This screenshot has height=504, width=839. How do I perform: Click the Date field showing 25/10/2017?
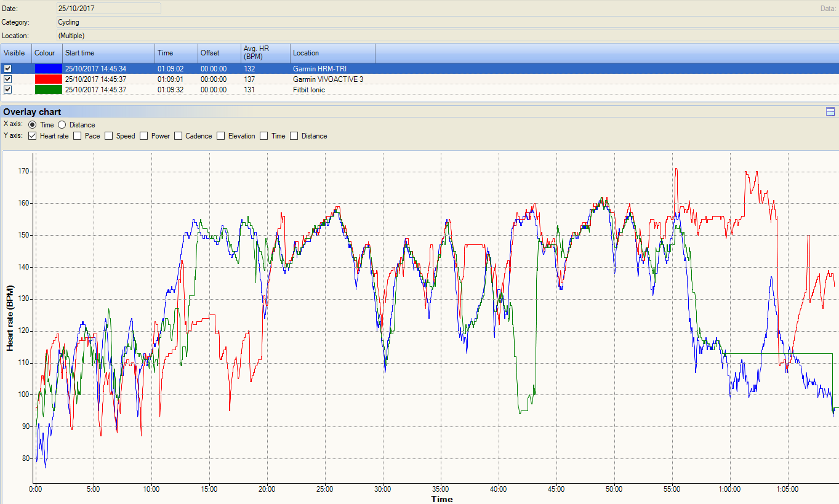[108, 8]
